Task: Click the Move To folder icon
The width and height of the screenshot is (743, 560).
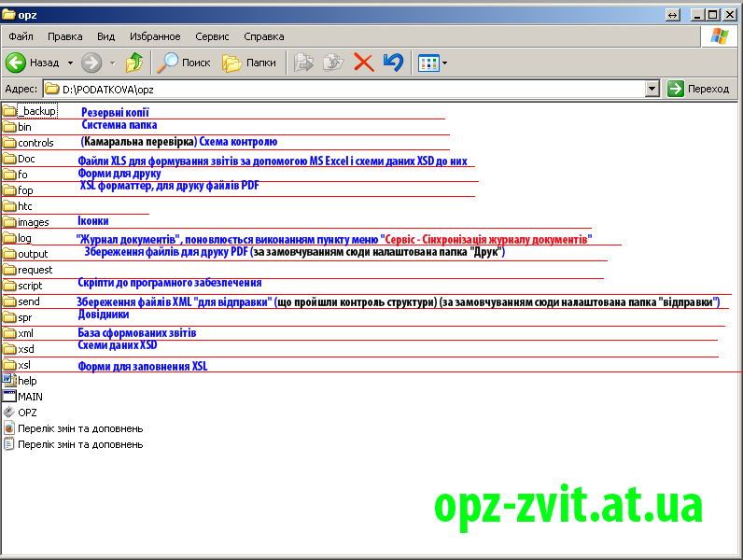Action: (303, 63)
